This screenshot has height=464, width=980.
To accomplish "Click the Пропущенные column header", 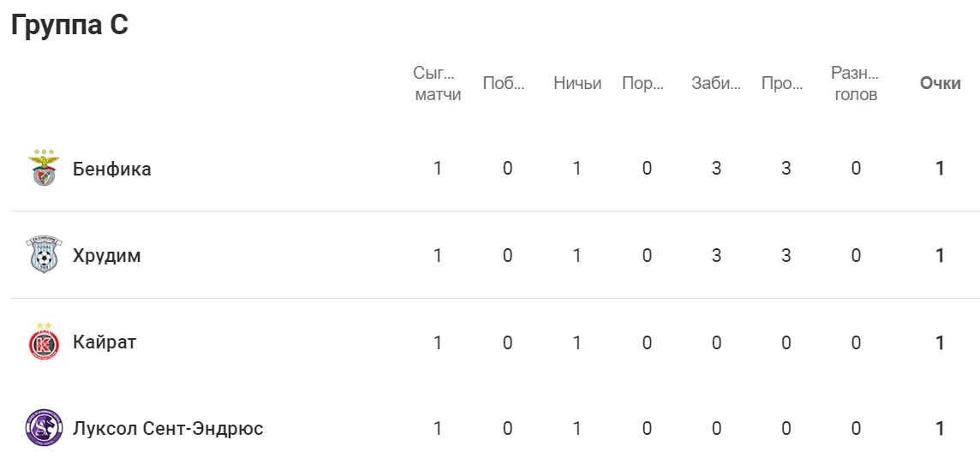I will point(782,84).
